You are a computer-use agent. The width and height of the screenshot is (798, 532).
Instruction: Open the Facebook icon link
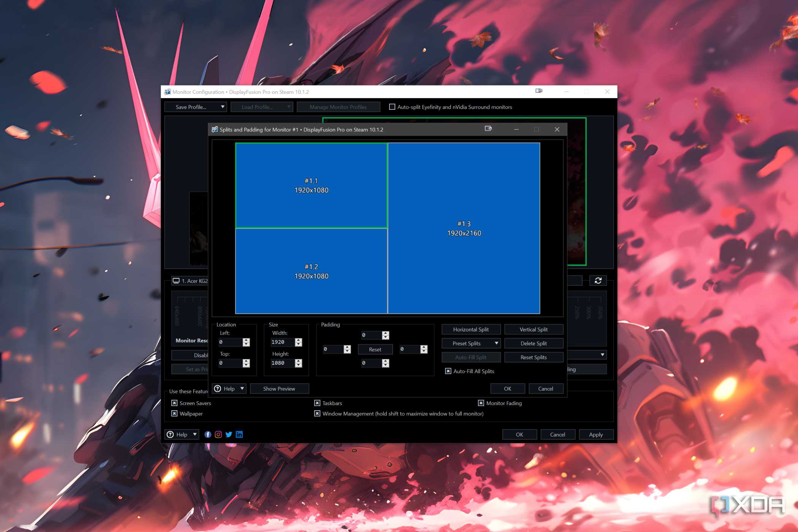click(x=208, y=434)
